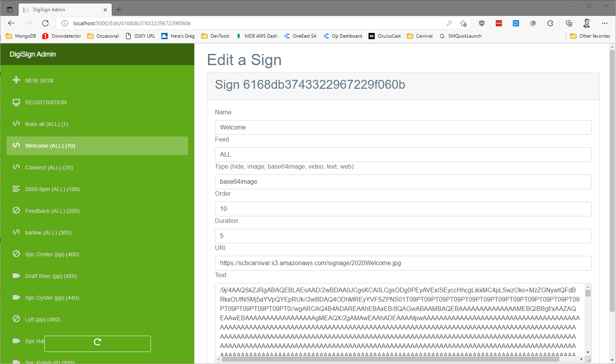Click the code icon beside barlow (ALL) (300)
Screen dimensions: 616x364
coord(16,232)
